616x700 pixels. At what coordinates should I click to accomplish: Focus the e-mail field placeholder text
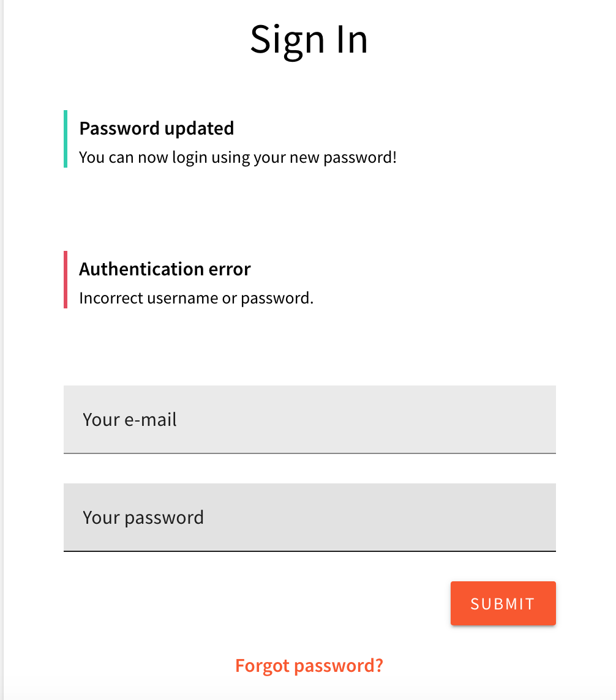pos(129,420)
